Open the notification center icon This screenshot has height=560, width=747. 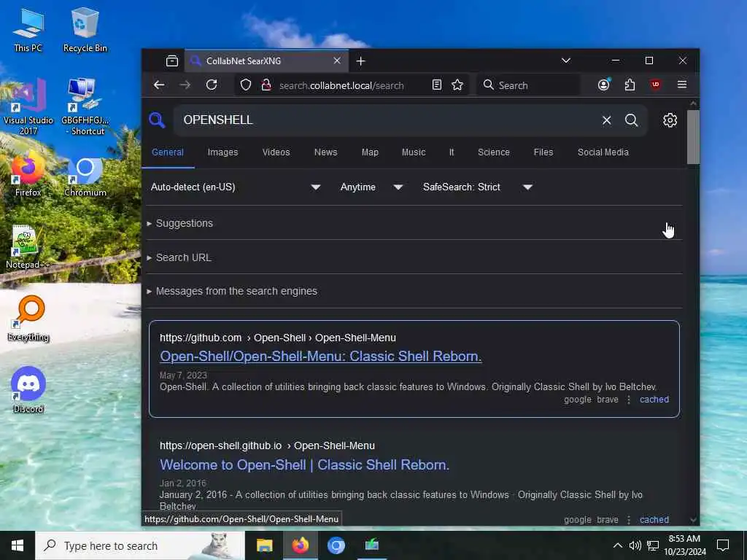pyautogui.click(x=723, y=545)
